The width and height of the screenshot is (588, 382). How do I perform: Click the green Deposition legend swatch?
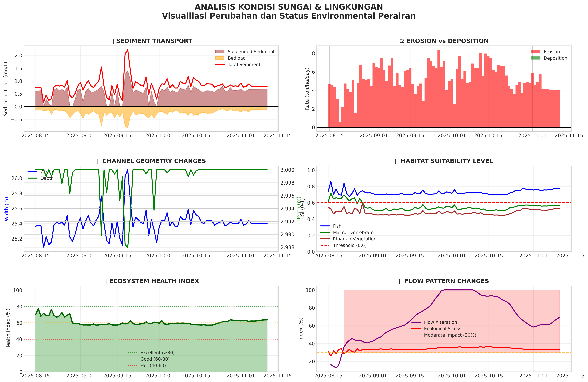[x=536, y=58]
